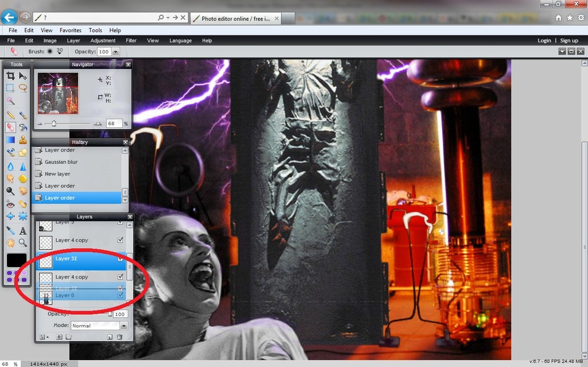
Task: Select the Drawing shape tool
Action: point(23,152)
